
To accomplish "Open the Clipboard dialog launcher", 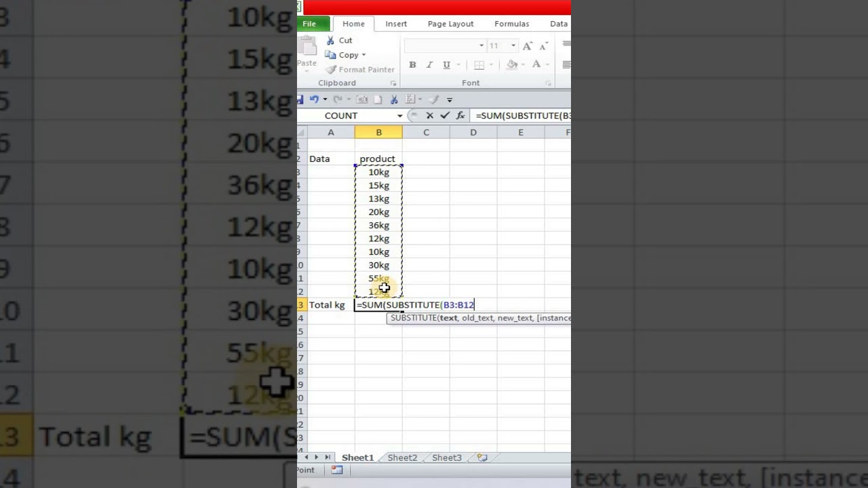I will 393,83.
